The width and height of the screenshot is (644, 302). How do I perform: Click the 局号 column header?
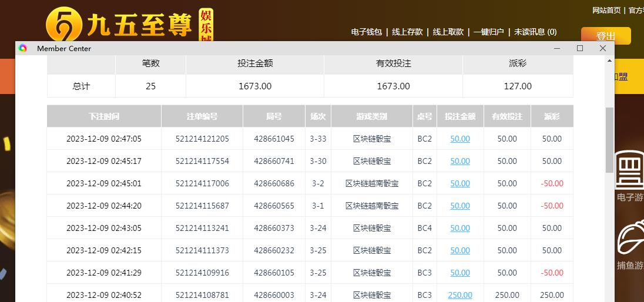click(274, 116)
